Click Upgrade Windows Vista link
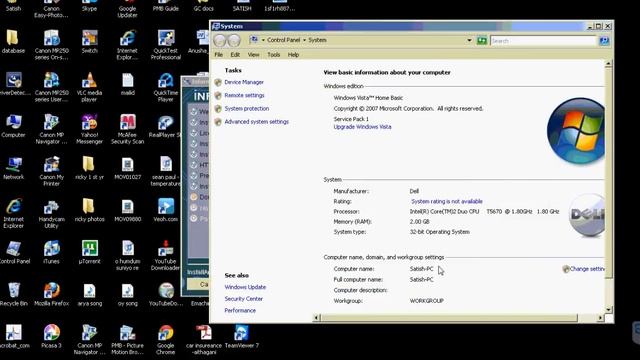The height and width of the screenshot is (360, 640). (x=362, y=127)
